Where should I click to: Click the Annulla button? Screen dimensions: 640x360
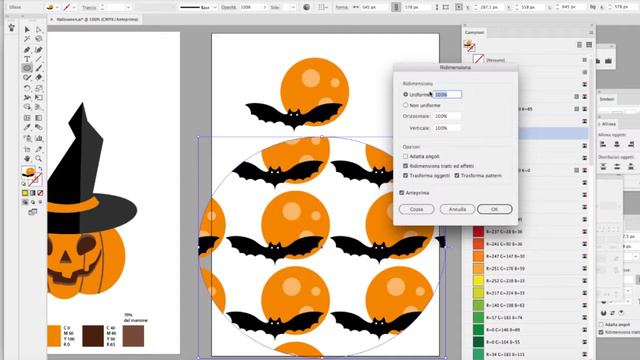(457, 209)
